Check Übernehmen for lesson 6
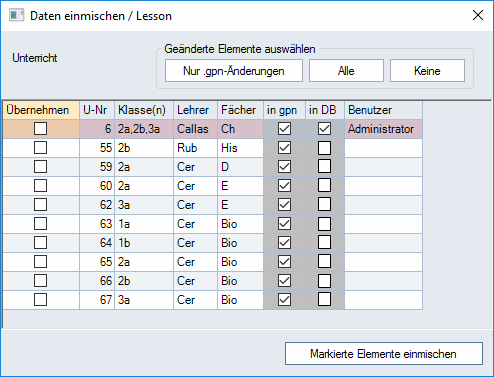Viewport: 494px width, 377px height. point(40,129)
